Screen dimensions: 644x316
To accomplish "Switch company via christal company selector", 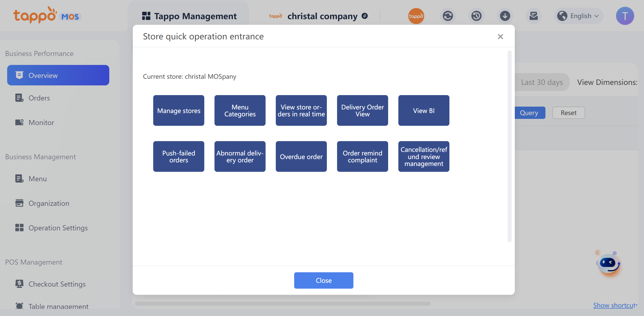I will pyautogui.click(x=322, y=16).
